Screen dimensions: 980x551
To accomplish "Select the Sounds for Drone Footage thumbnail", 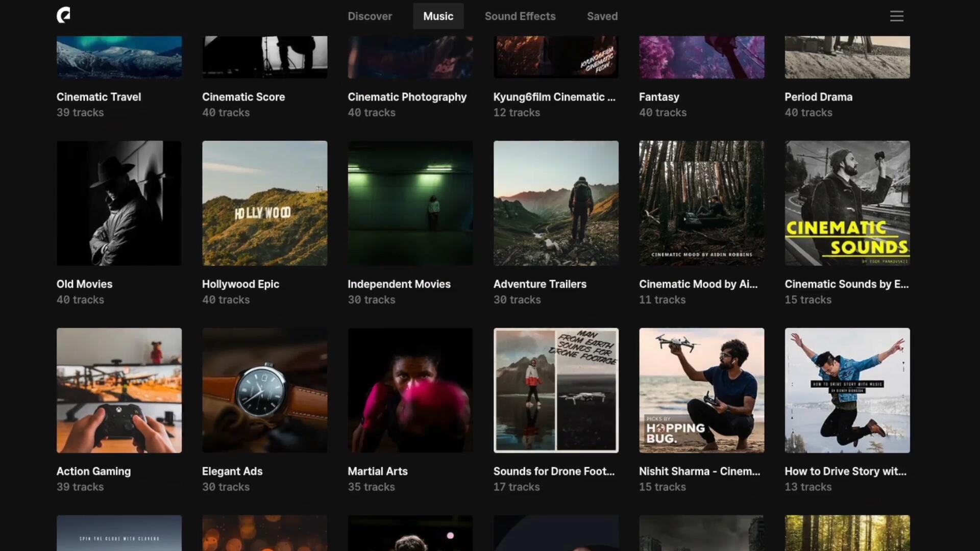I will 556,390.
